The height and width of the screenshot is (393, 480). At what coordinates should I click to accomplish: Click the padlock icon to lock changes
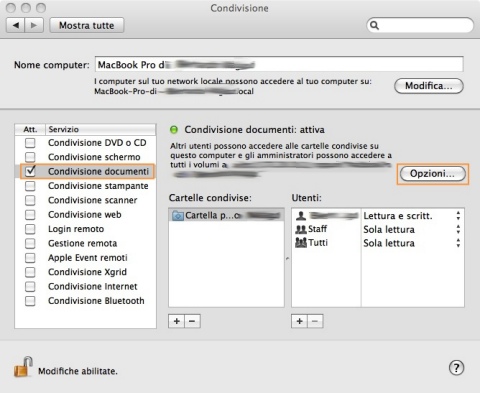[23, 367]
